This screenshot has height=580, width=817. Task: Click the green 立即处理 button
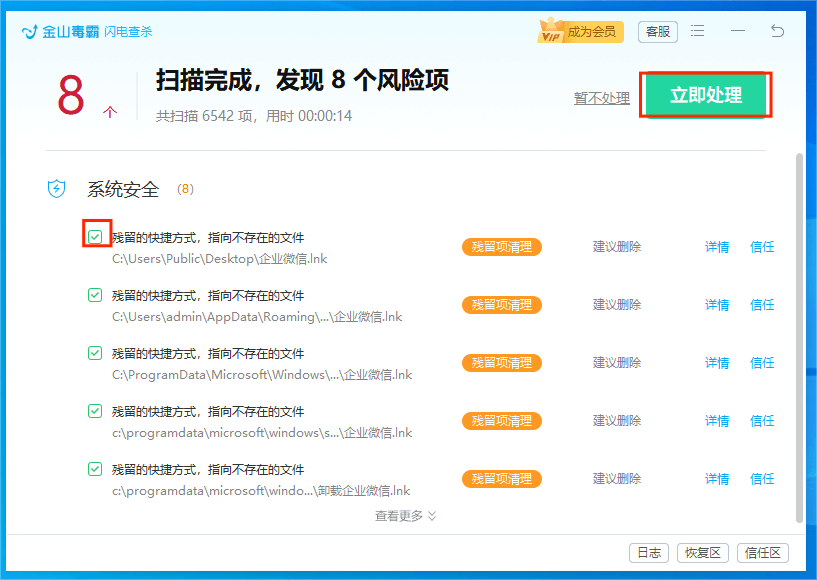coord(705,95)
